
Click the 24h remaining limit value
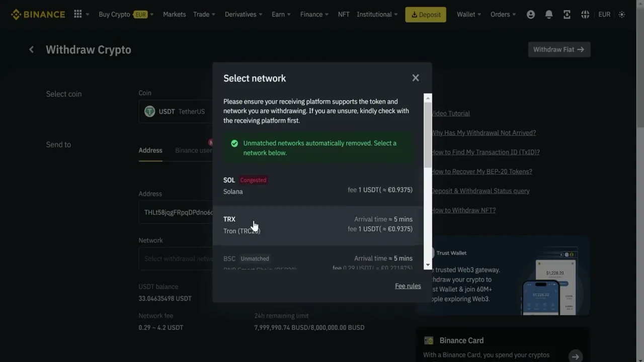tap(309, 327)
